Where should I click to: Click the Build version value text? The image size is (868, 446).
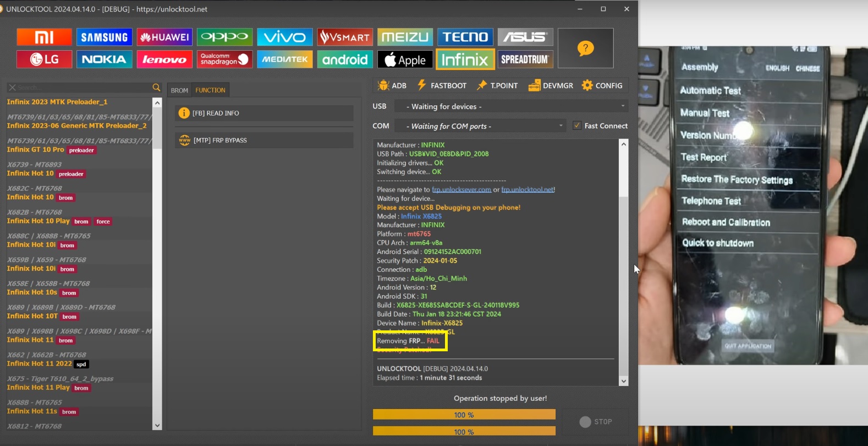458,305
